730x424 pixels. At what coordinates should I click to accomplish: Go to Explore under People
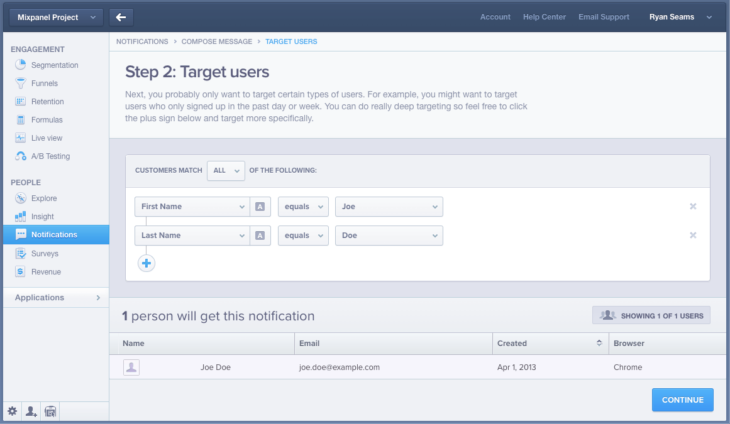44,198
